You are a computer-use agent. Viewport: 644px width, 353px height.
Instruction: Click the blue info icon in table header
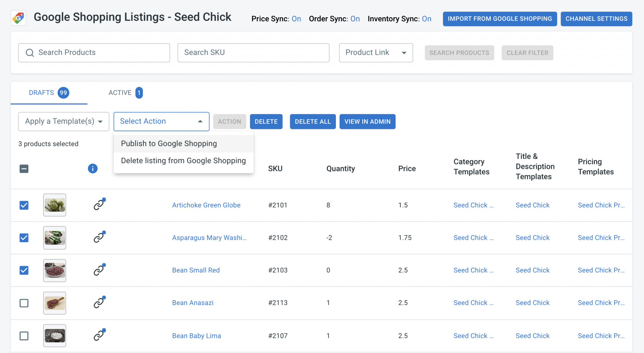coord(92,169)
